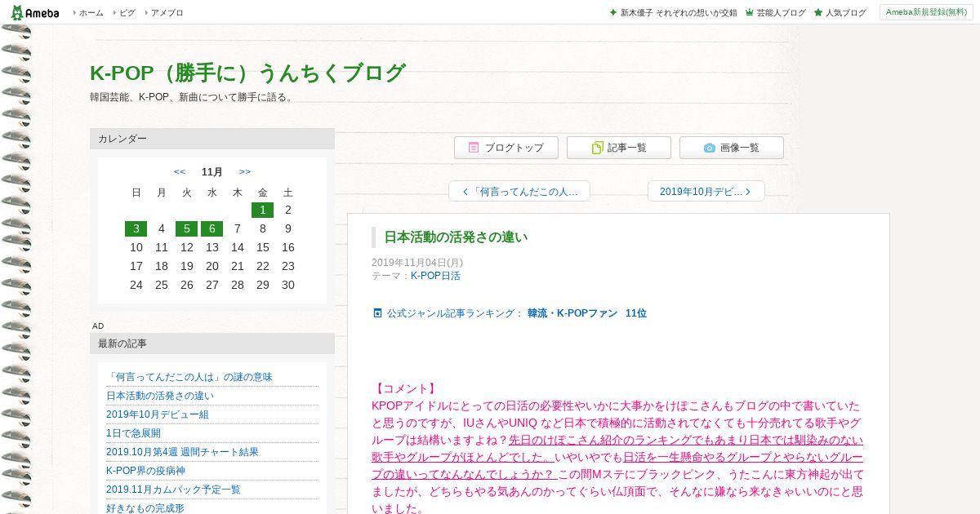Select calendar date 6

click(x=212, y=228)
